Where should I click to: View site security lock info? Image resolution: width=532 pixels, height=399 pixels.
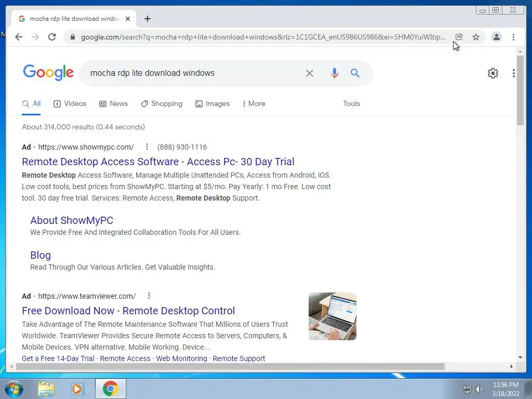tap(72, 37)
